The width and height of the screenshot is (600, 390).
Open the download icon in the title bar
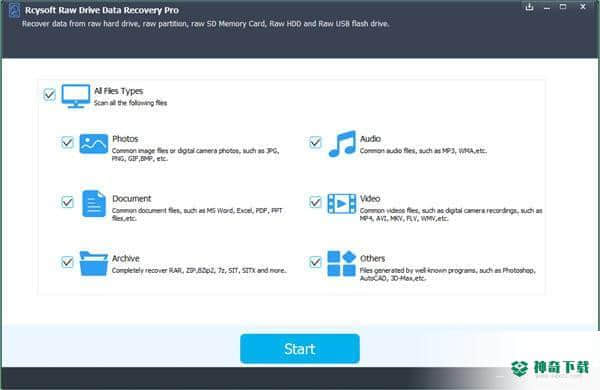click(529, 7)
